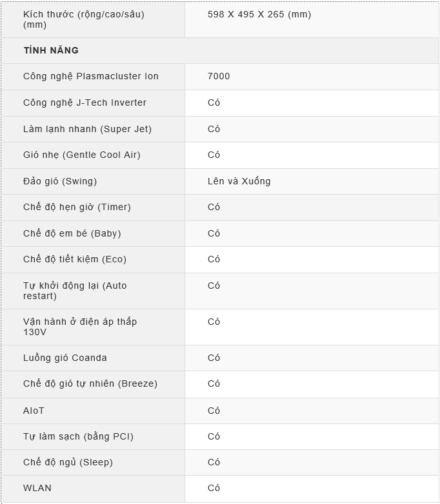This screenshot has height=504, width=440.
Task: Click Chế độ em bé (Baby) label
Action: click(72, 233)
